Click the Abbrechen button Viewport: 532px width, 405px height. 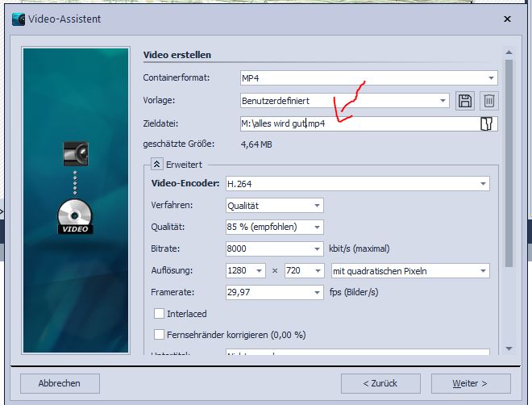coord(60,383)
